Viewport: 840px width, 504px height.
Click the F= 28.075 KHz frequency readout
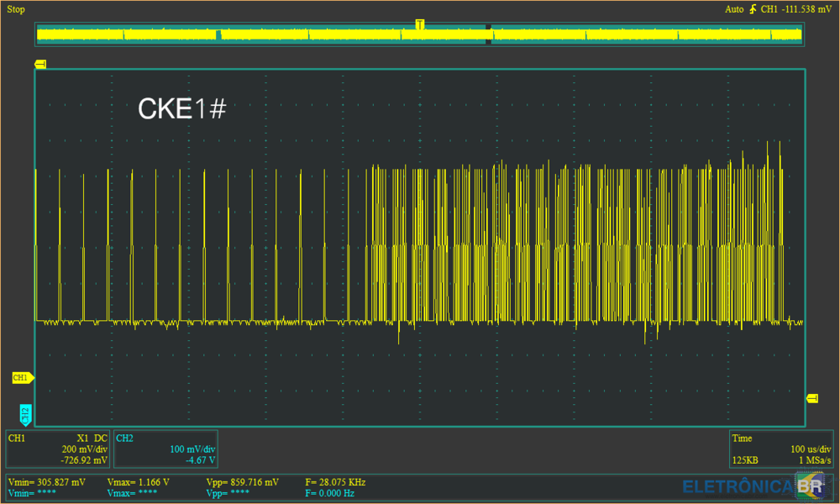point(336,482)
